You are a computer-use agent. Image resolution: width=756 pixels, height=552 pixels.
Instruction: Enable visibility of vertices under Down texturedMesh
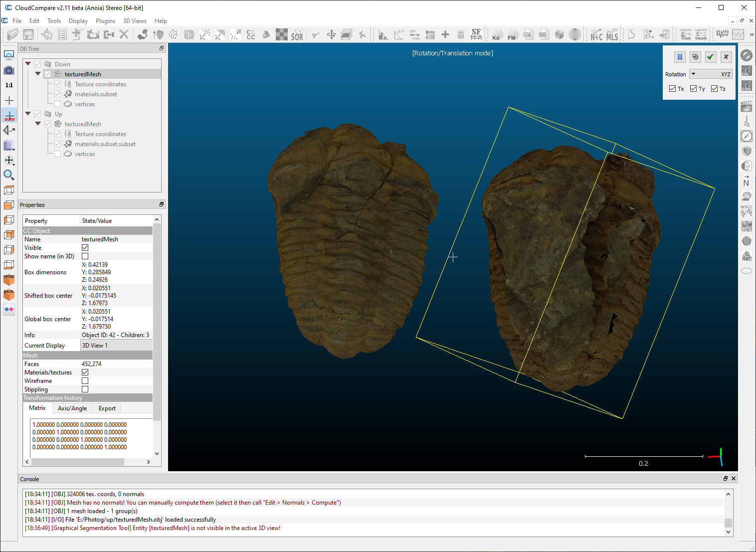[x=57, y=104]
